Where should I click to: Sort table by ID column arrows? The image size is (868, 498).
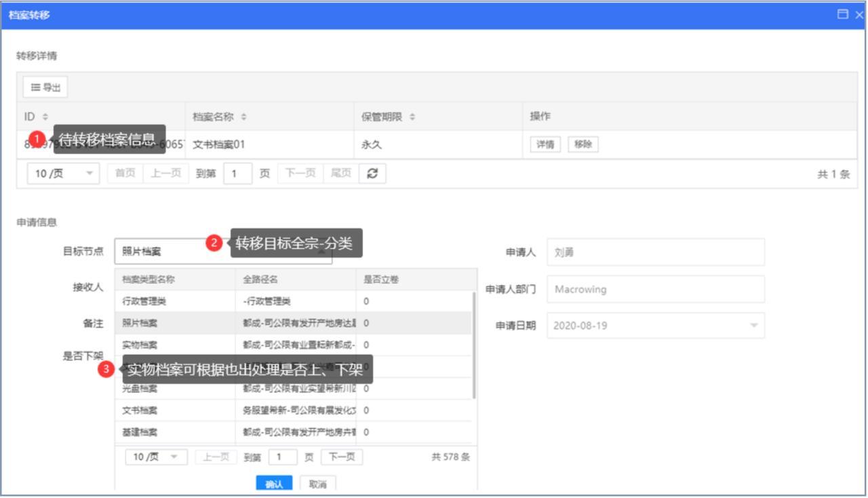click(x=45, y=117)
